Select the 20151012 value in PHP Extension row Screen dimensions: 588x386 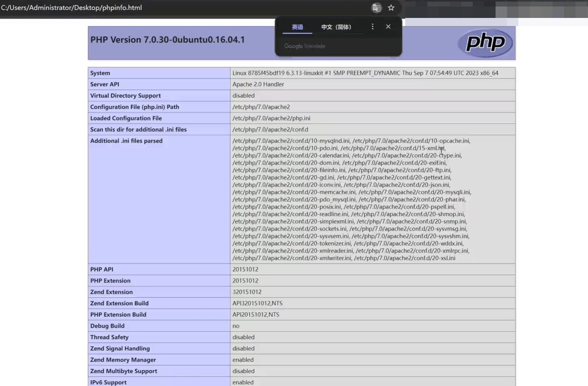[x=245, y=281]
